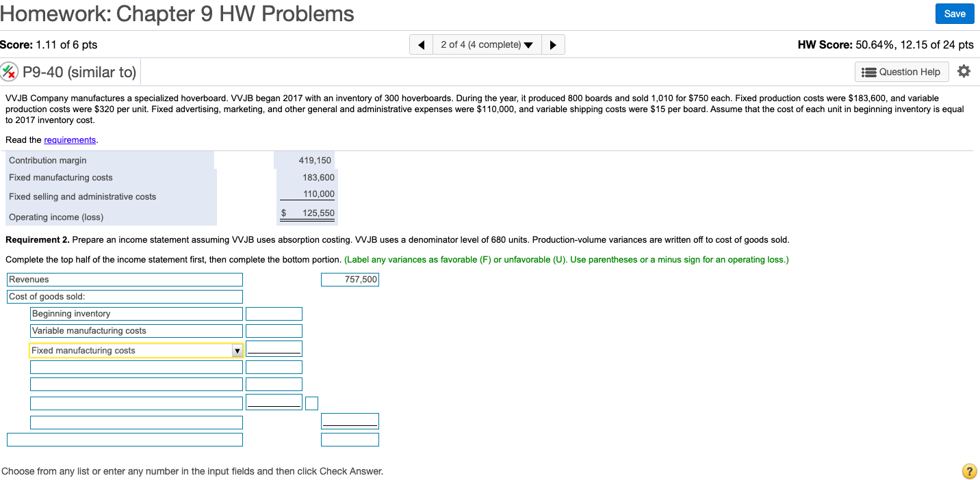Click the variance favorable/unfavorable label box
This screenshot has height=480, width=980.
point(311,403)
